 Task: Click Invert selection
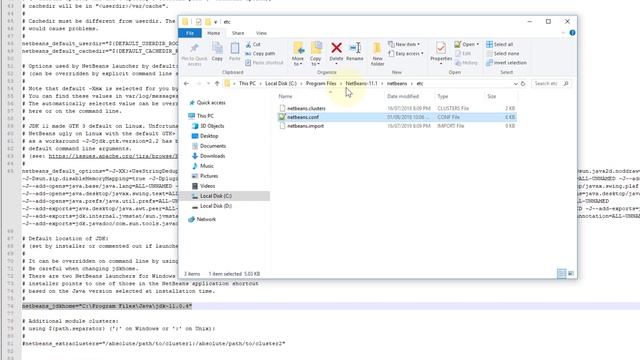(506, 63)
